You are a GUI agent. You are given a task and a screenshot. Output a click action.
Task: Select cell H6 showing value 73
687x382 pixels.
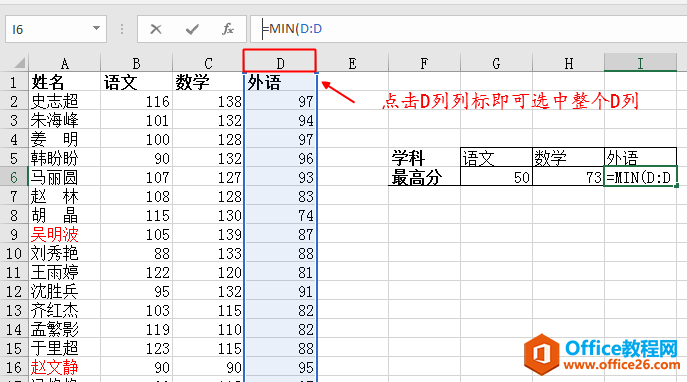point(568,177)
